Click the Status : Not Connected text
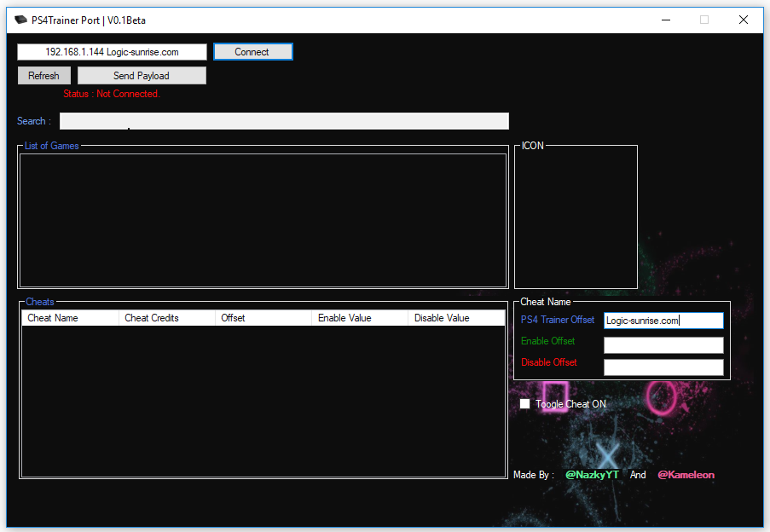Screen dimensions: 770x532 click(112, 94)
